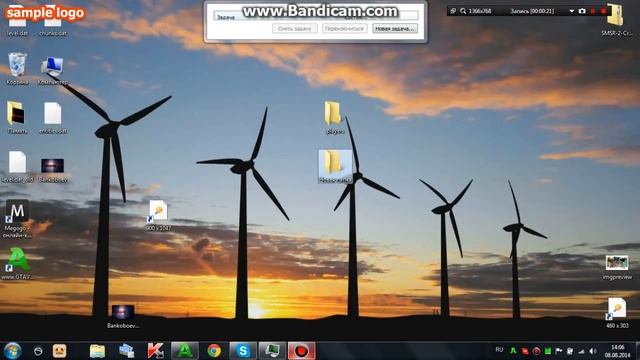
Task: Click the small round icon beside Start
Action: tap(38, 351)
